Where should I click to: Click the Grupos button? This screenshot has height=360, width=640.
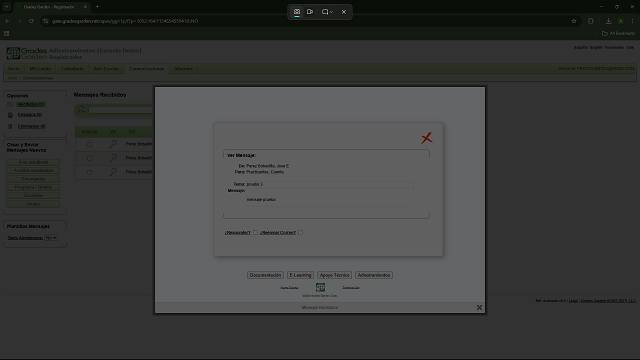[33, 204]
